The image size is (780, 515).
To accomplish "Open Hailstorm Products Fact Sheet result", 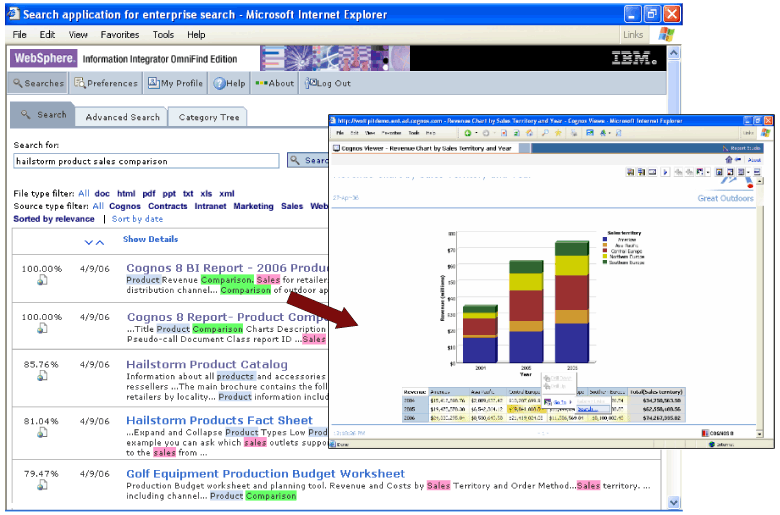I will (x=219, y=420).
